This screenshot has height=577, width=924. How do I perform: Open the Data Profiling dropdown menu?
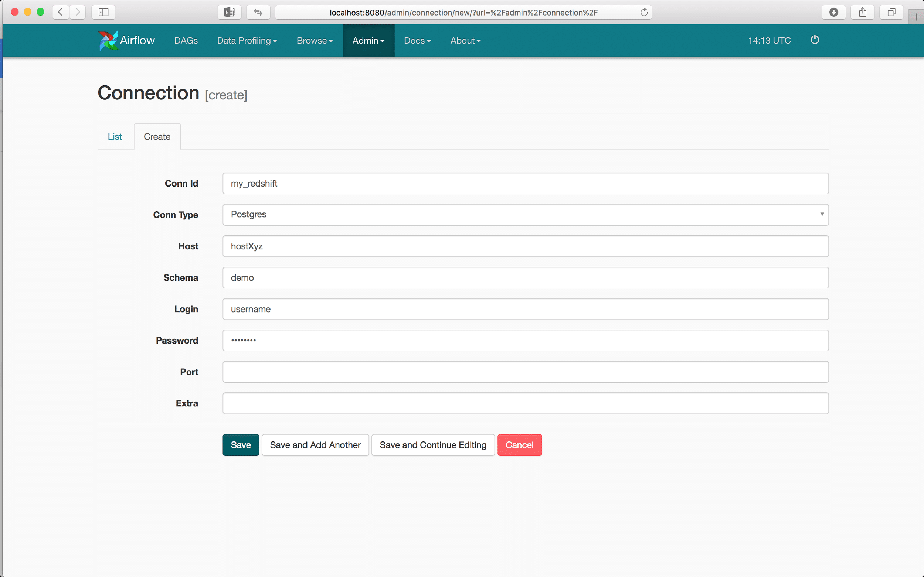coord(247,41)
